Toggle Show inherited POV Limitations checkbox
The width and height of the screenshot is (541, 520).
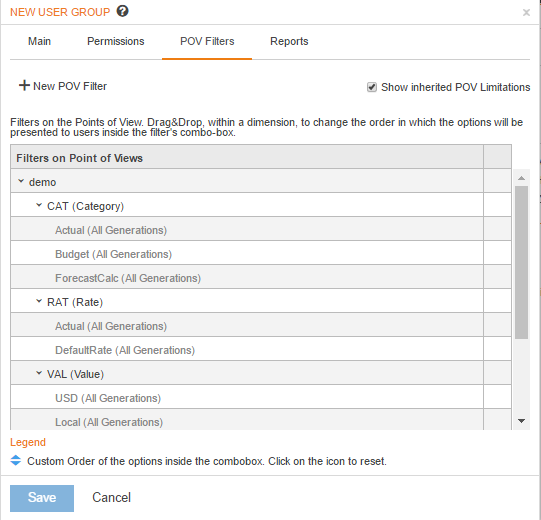click(372, 87)
